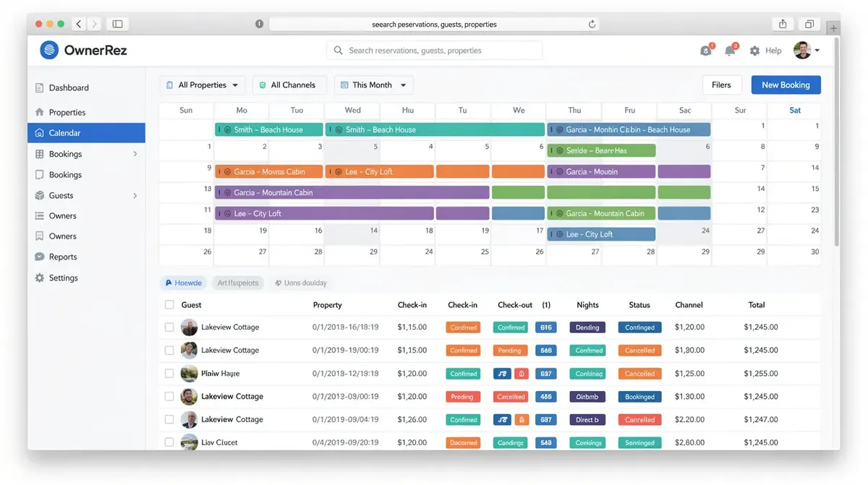
Task: Click the browser forward arrow
Action: point(95,24)
